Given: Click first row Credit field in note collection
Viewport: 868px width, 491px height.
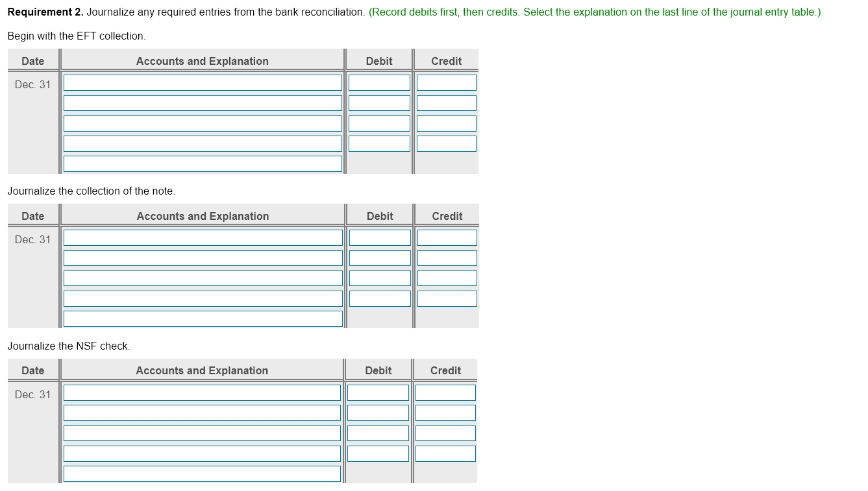Looking at the screenshot, I should click(x=447, y=237).
